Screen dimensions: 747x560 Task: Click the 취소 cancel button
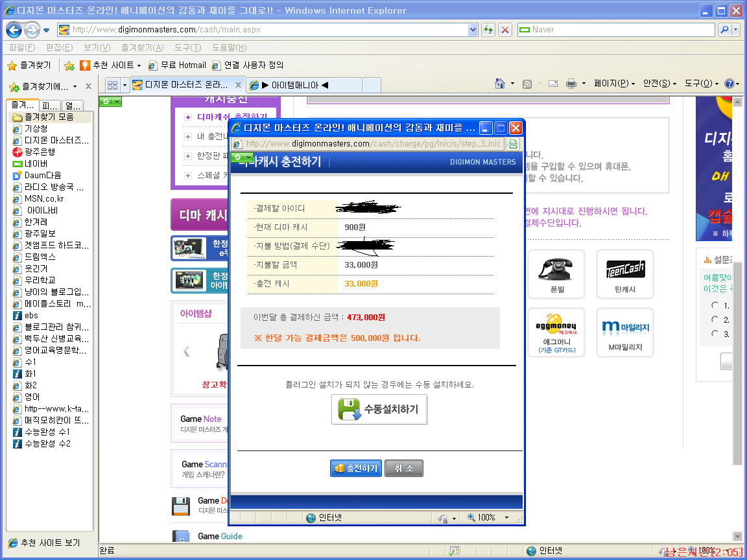coord(404,469)
